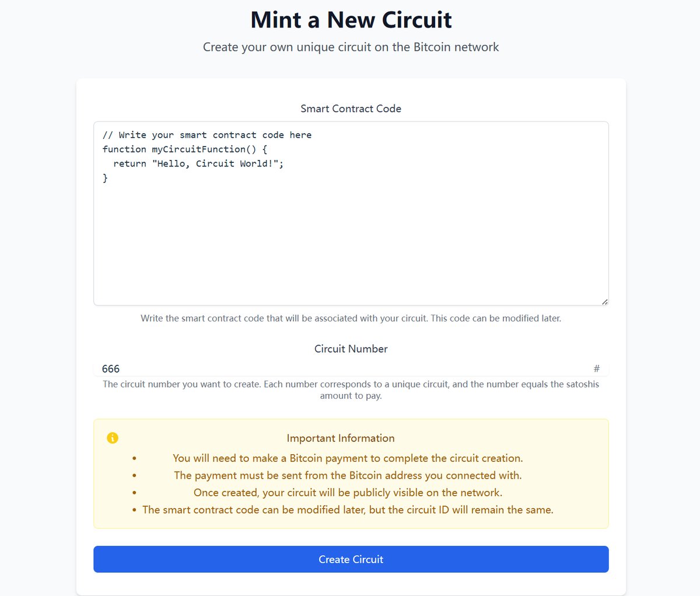Place cursor on the code comment line

(x=207, y=135)
